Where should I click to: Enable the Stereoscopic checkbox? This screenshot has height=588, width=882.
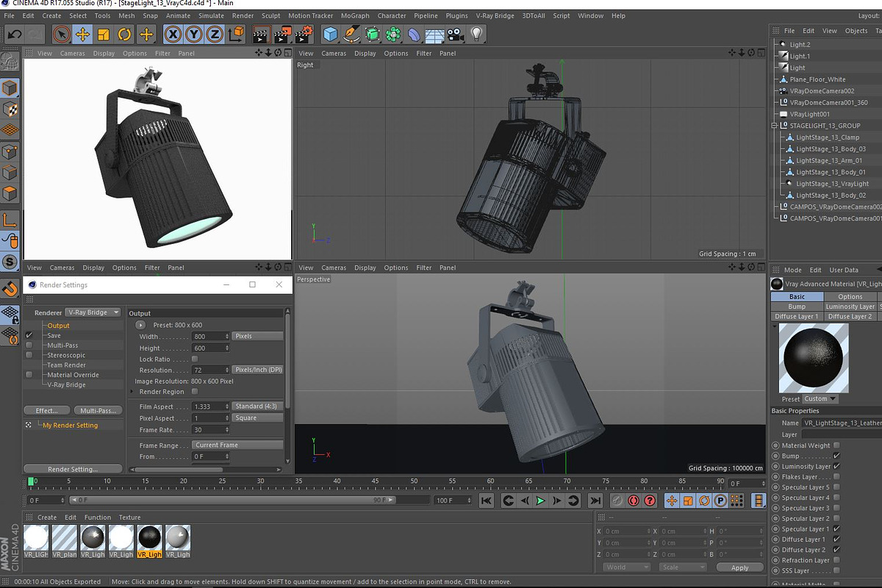pyautogui.click(x=29, y=355)
